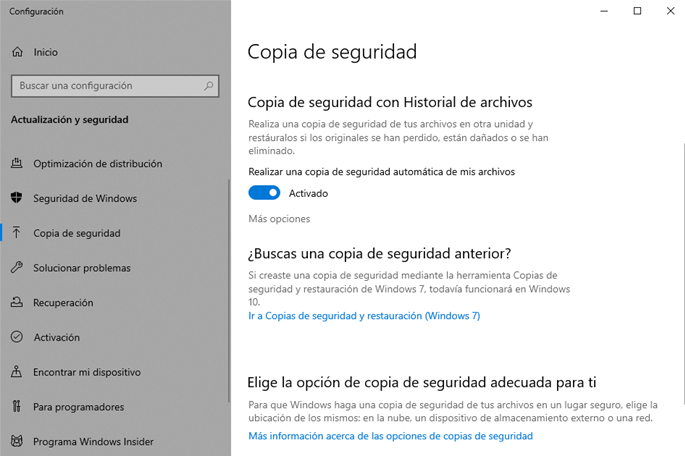Click the Más opciones link
This screenshot has height=456, width=685.
point(279,218)
